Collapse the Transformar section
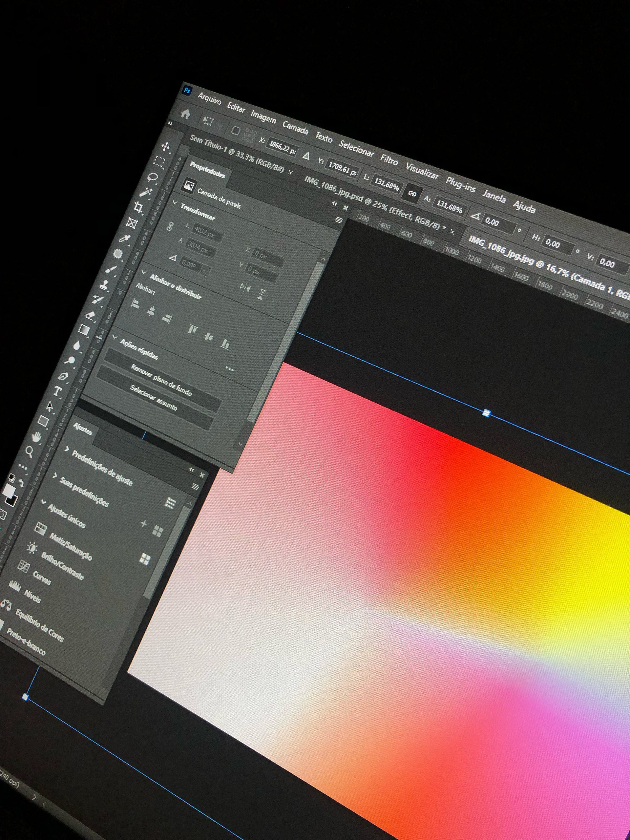 175,203
